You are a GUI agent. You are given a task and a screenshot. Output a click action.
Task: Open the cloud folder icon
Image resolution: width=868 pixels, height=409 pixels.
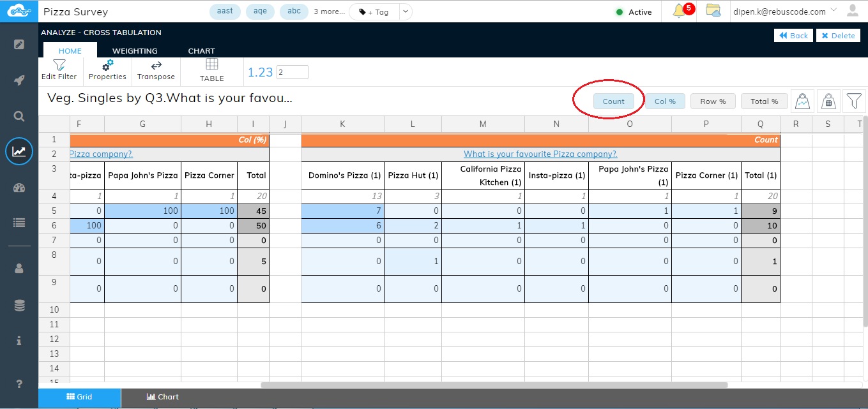713,11
